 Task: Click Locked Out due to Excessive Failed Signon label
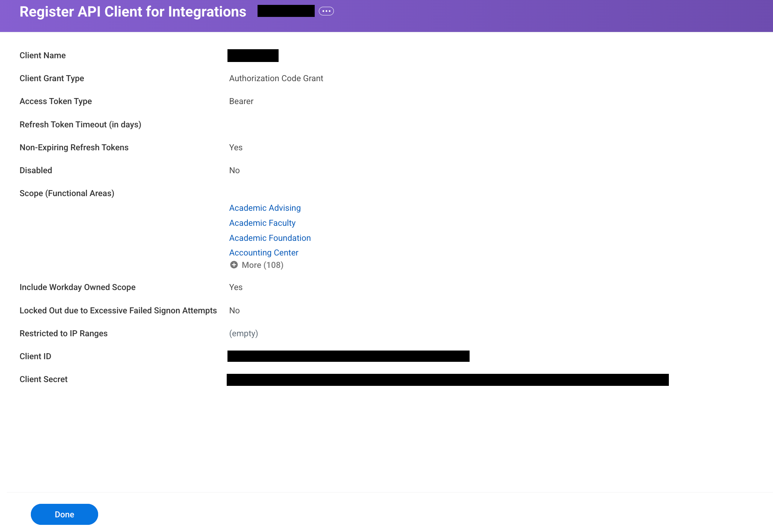pos(118,310)
